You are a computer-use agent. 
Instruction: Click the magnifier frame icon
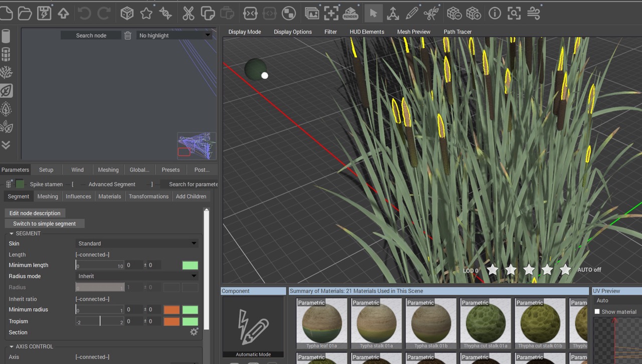[x=514, y=14]
